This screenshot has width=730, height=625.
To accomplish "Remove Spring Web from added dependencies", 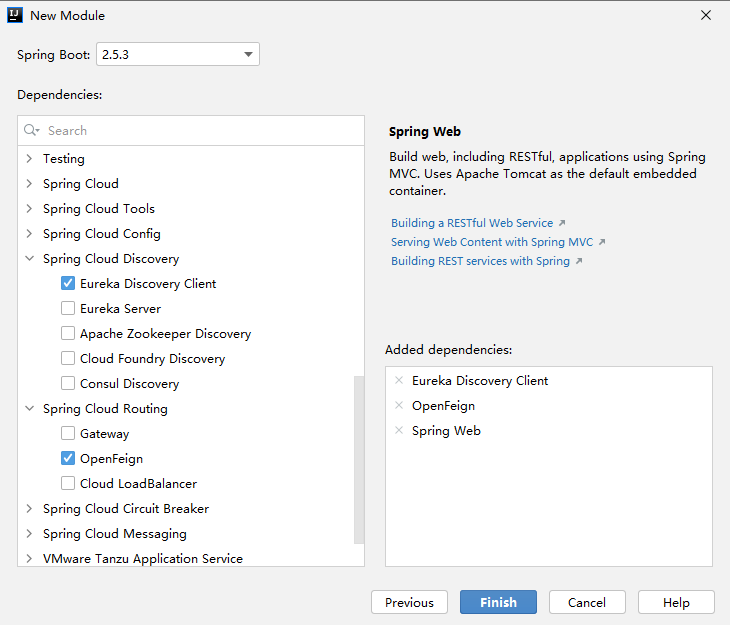I will pyautogui.click(x=399, y=430).
